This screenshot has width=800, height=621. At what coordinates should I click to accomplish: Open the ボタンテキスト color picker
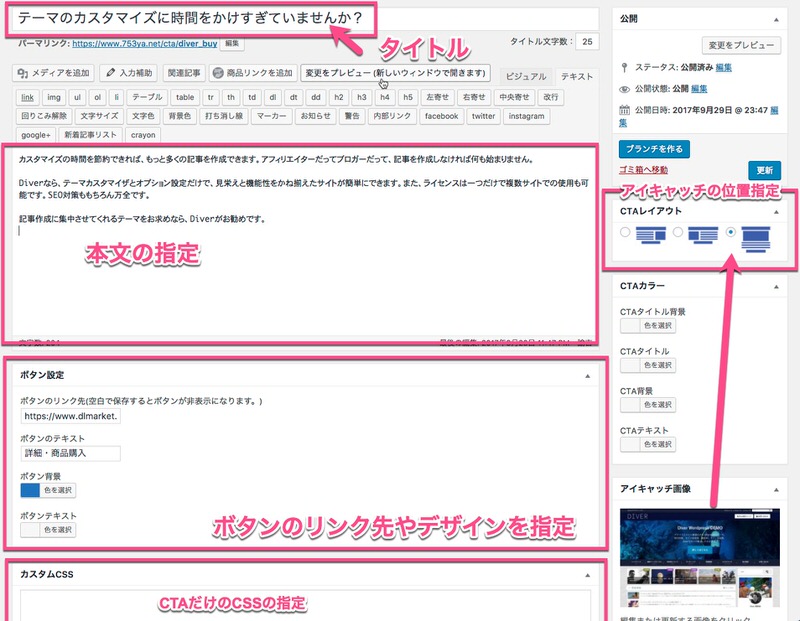[48, 530]
